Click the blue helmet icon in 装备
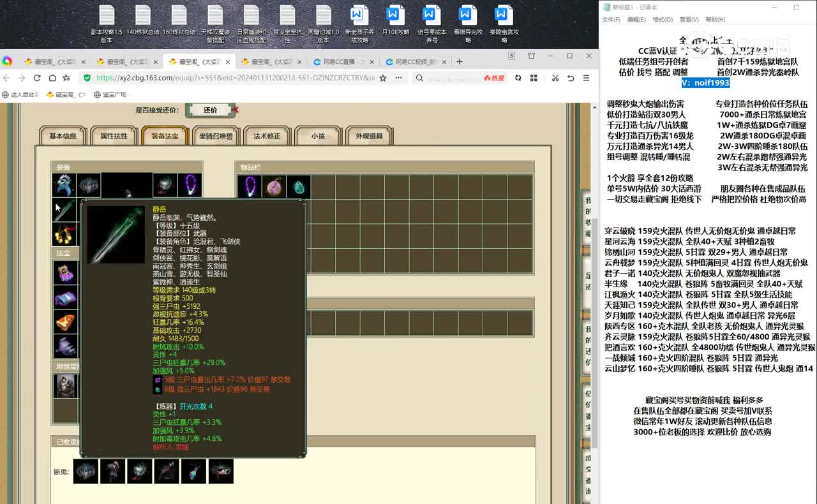This screenshot has width=817, height=504. [x=64, y=186]
